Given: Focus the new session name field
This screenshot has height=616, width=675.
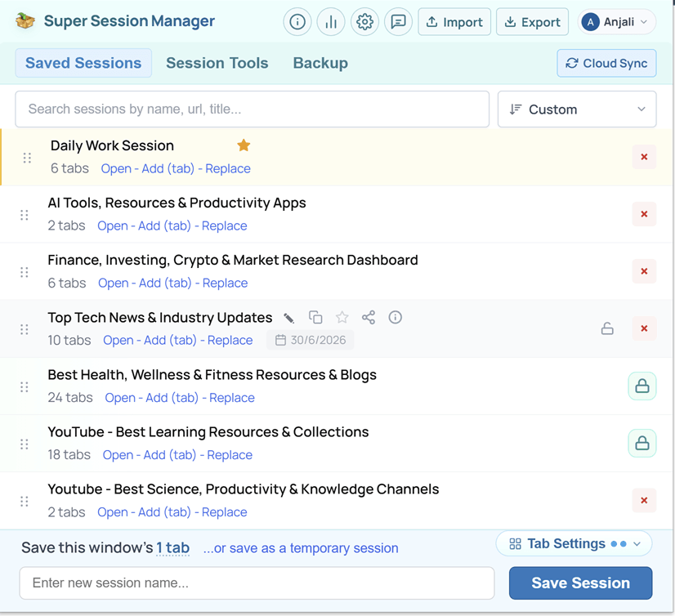Looking at the screenshot, I should tap(257, 583).
